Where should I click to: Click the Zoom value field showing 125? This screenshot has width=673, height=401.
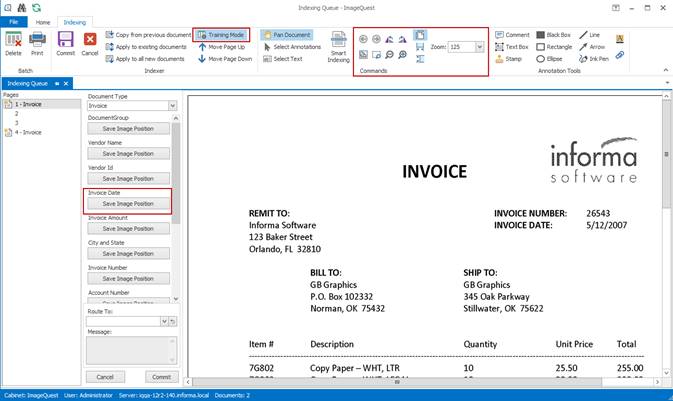461,47
